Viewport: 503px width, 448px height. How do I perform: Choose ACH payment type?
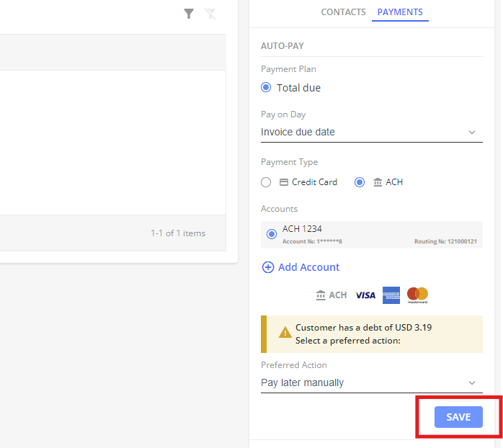coord(360,182)
